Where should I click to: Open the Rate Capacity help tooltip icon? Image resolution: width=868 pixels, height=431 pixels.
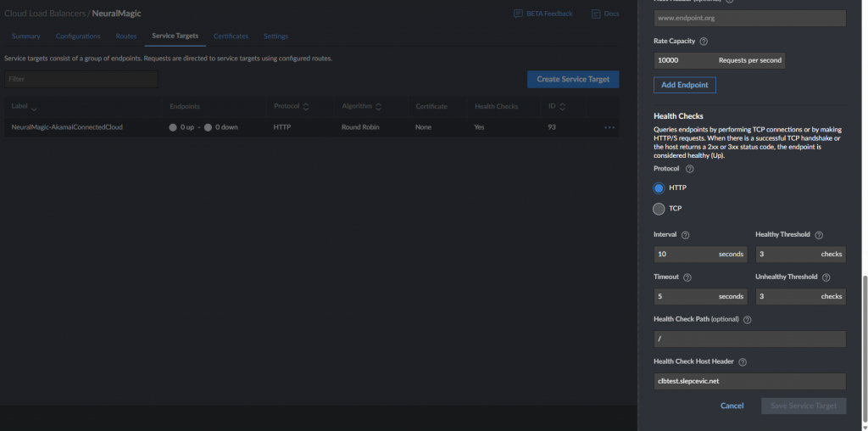[704, 42]
